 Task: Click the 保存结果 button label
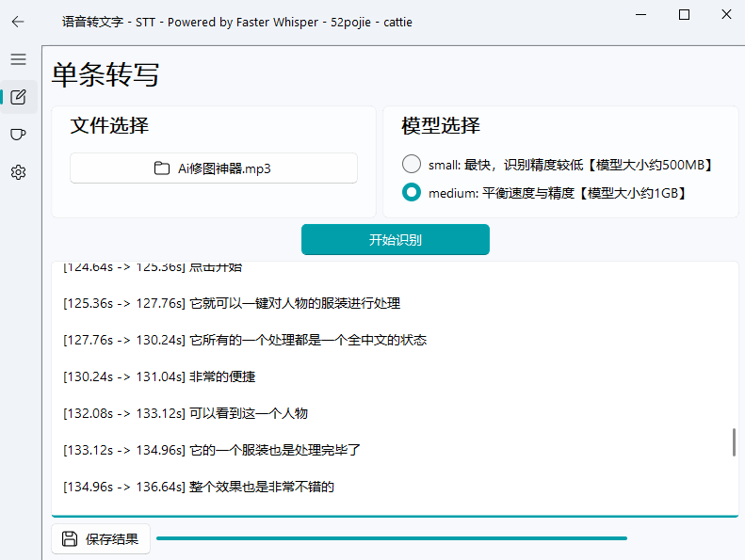pyautogui.click(x=112, y=539)
